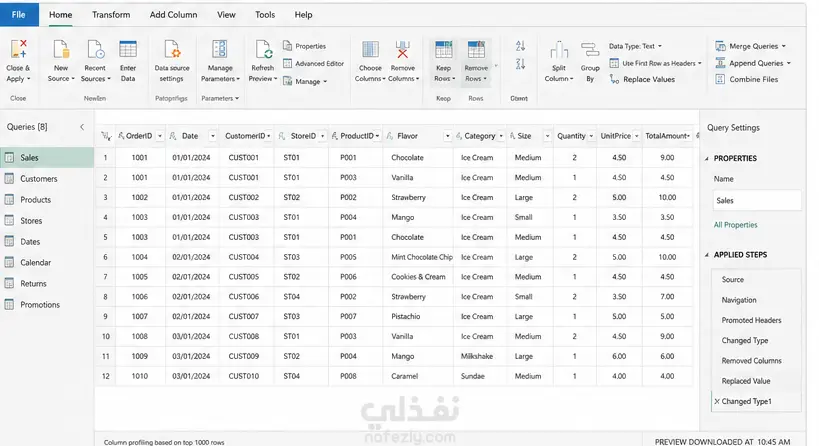Open Data source settings
The height and width of the screenshot is (446, 819).
[x=172, y=62]
